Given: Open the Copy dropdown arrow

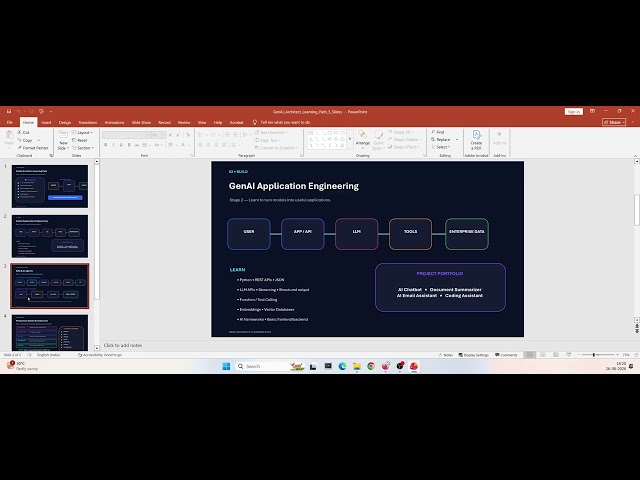Looking at the screenshot, I should pyautogui.click(x=39, y=140).
